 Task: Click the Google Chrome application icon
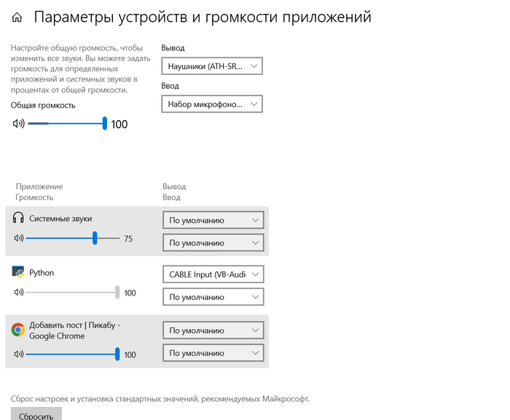tap(18, 330)
